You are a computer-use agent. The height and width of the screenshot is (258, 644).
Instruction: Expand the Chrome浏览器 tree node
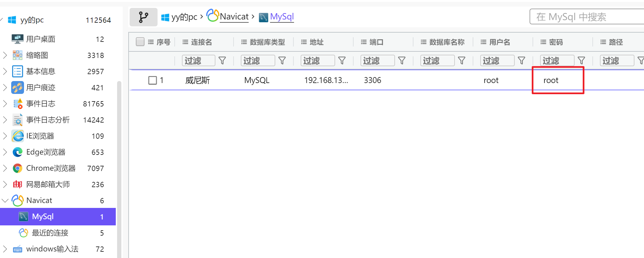(x=5, y=168)
